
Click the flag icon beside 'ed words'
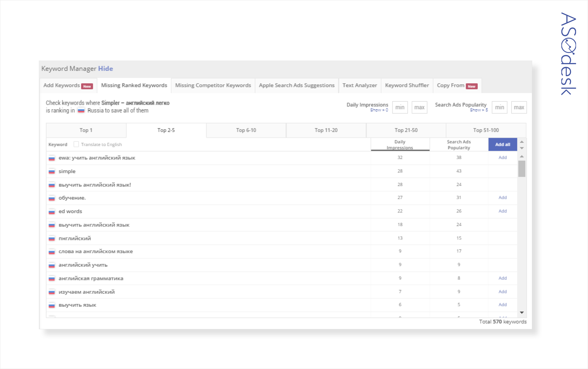[x=52, y=212]
